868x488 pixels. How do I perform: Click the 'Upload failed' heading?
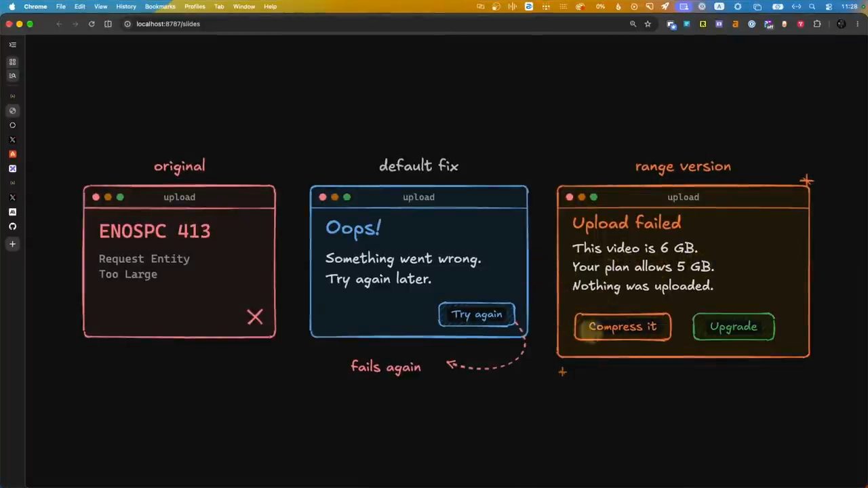(627, 223)
